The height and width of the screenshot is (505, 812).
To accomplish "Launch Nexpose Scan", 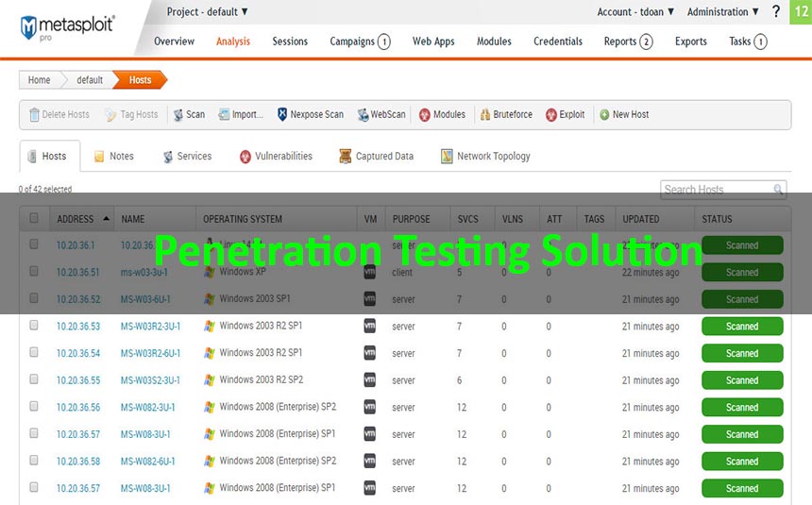I will (311, 114).
